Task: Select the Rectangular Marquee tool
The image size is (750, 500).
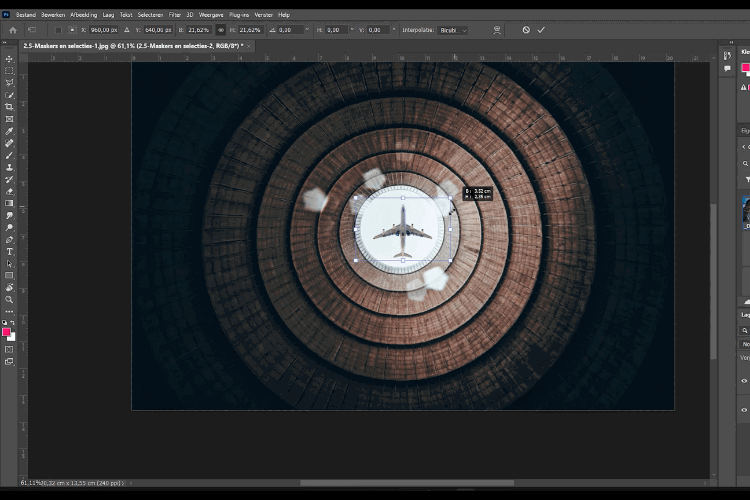Action: [x=9, y=71]
